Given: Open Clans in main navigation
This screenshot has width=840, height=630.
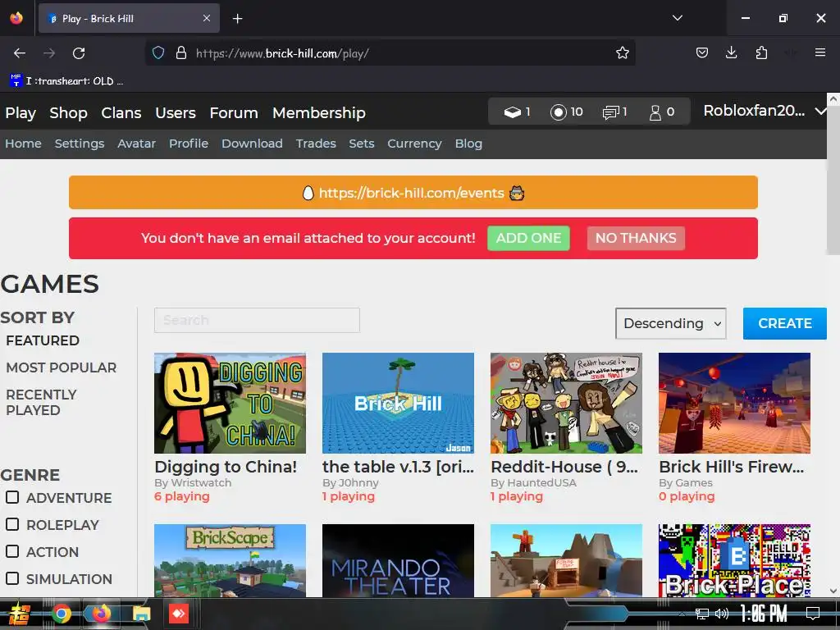Looking at the screenshot, I should click(x=121, y=113).
